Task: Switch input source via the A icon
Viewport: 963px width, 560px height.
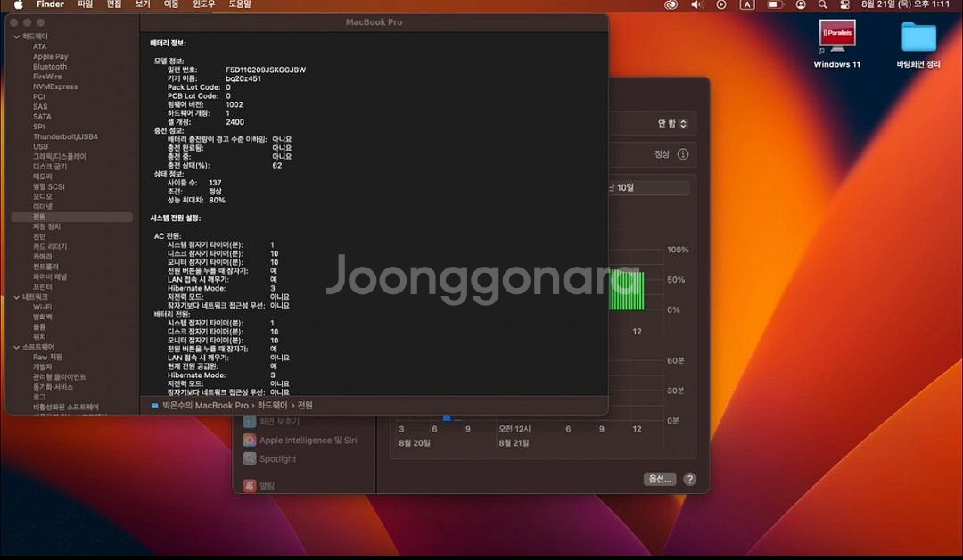Action: 747,4
